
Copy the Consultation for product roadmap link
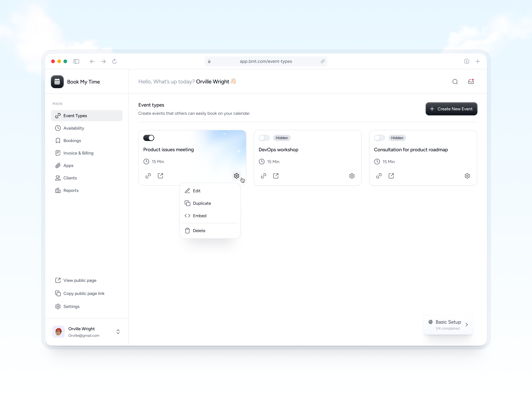(x=379, y=176)
